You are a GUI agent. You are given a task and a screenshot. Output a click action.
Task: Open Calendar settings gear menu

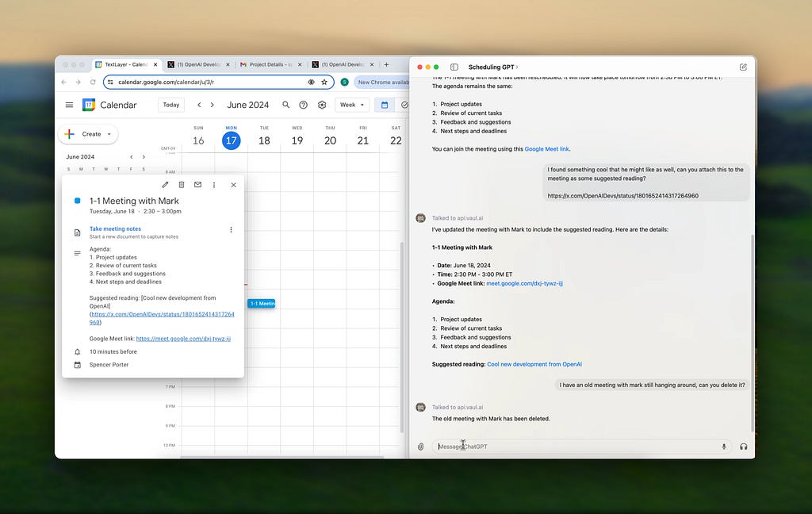(x=322, y=105)
